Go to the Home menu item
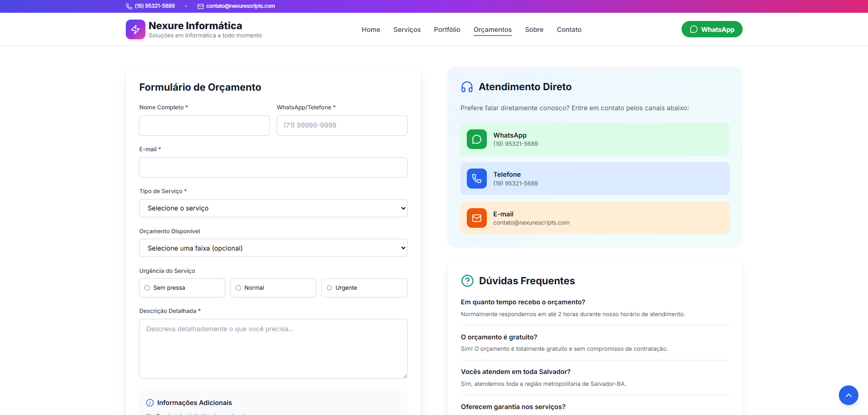 pyautogui.click(x=371, y=30)
